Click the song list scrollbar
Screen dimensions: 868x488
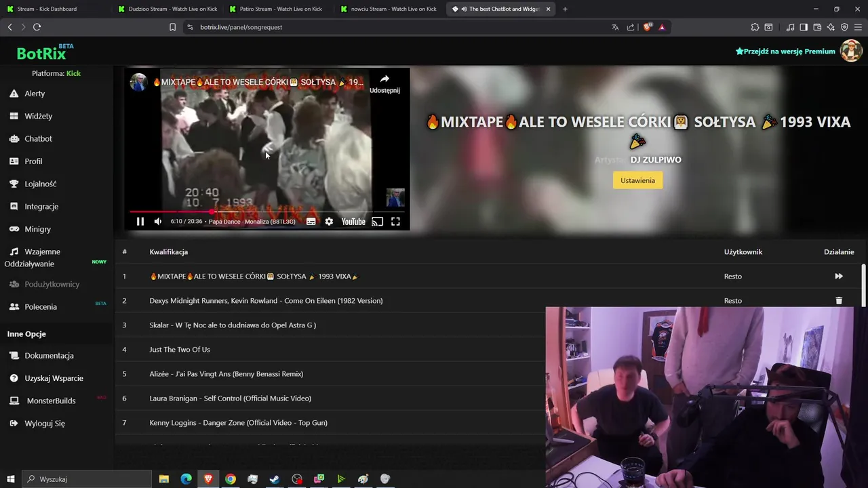click(x=863, y=285)
